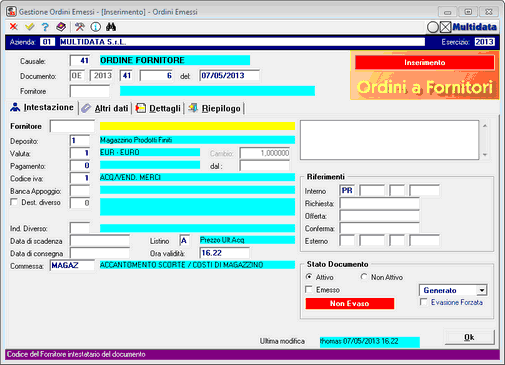The image size is (505, 365).
Task: Click the Esercizio field 2013
Action: tap(484, 42)
